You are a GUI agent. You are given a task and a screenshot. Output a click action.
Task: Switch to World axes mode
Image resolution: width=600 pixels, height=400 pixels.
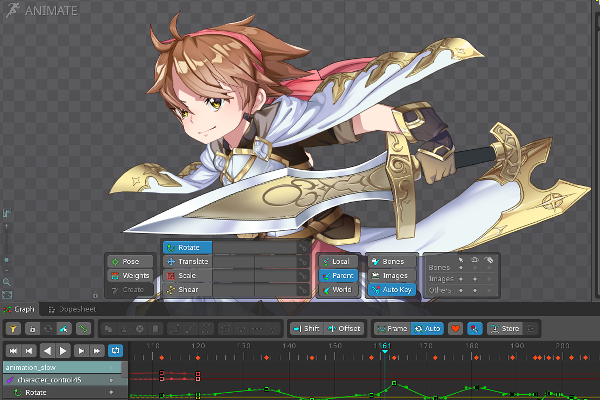[x=338, y=290]
